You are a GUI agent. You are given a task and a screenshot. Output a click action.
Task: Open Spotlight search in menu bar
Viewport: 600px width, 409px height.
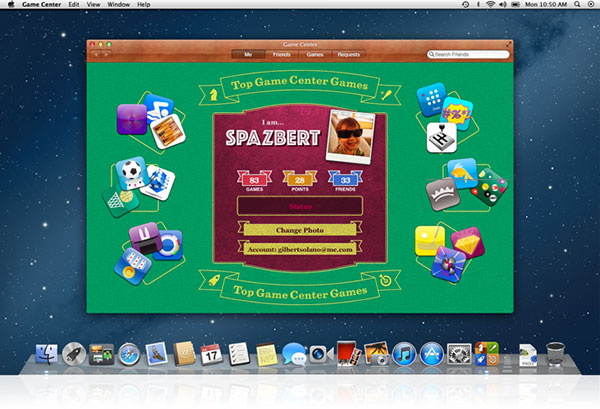[577, 4]
